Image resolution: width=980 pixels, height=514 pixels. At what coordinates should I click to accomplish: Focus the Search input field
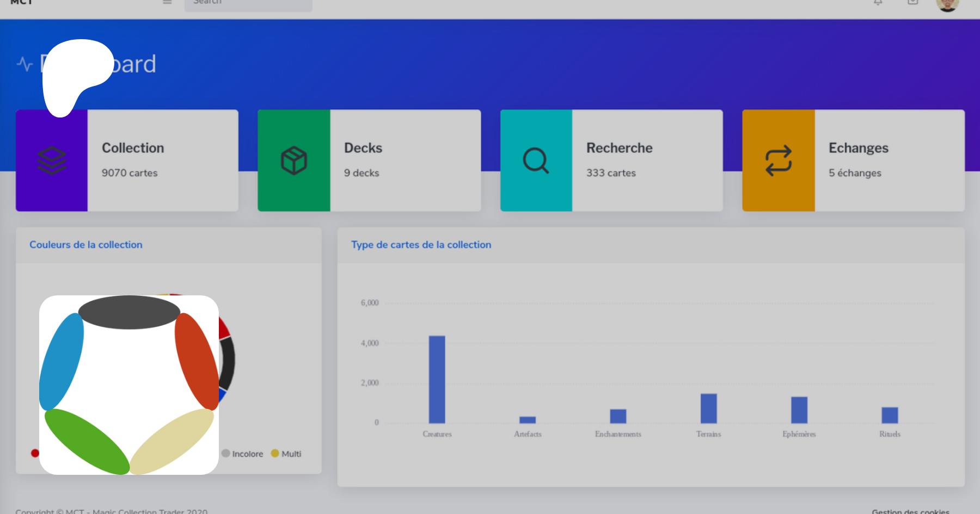[248, 4]
